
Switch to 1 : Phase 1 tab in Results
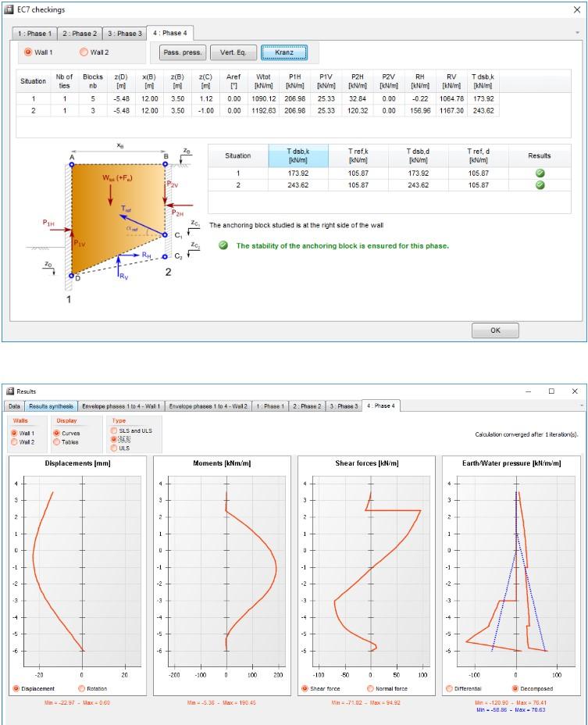point(270,406)
